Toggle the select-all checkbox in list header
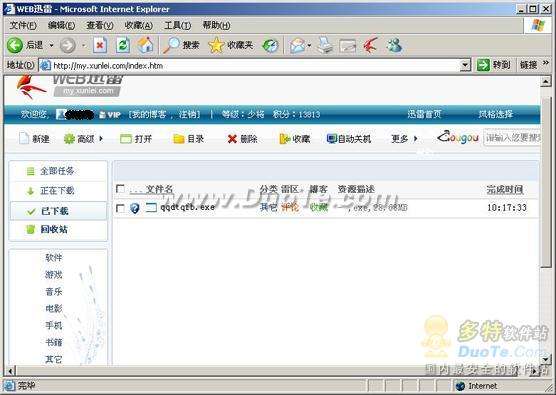This screenshot has height=395, width=556. coord(121,189)
